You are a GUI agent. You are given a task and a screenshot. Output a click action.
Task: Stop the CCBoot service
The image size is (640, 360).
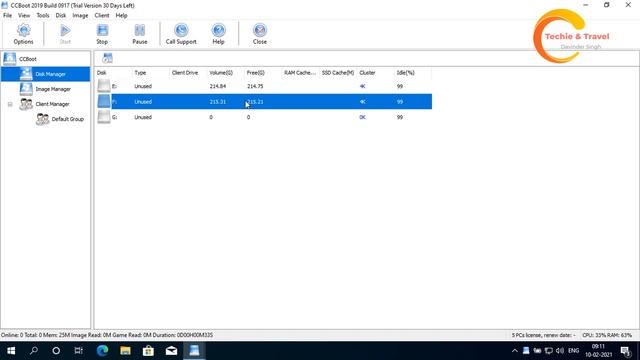coord(102,34)
